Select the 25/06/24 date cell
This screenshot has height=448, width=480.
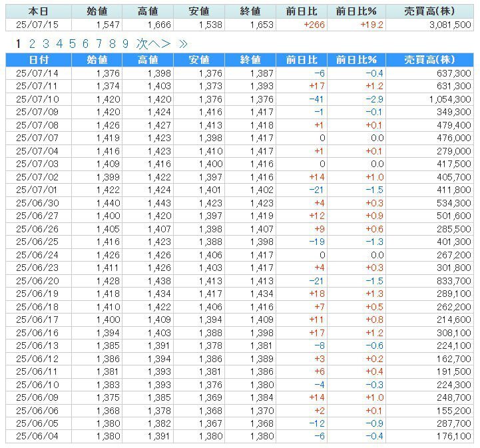[37, 256]
